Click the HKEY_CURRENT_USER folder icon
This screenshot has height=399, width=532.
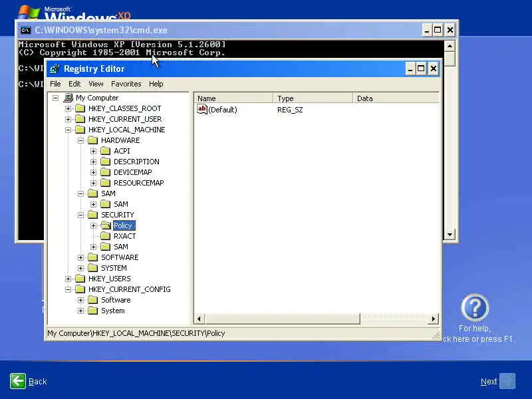pyautogui.click(x=80, y=119)
